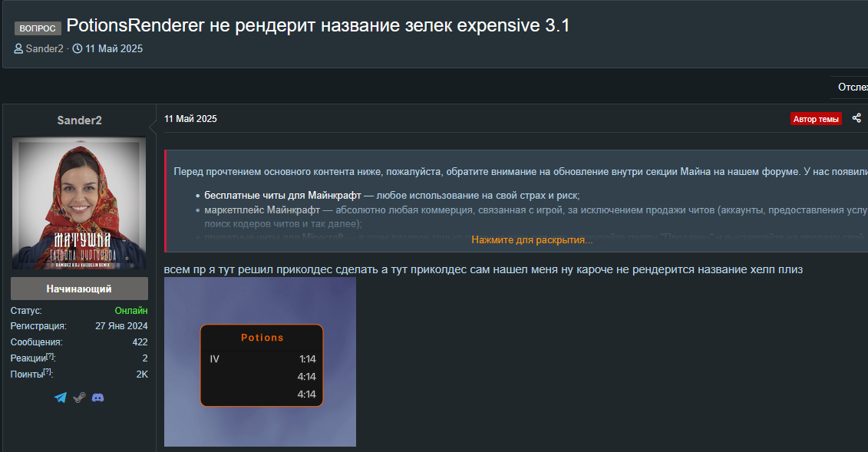Image resolution: width=868 pixels, height=452 pixels.
Task: Click the post date 11 Май 2025
Action: (x=190, y=119)
